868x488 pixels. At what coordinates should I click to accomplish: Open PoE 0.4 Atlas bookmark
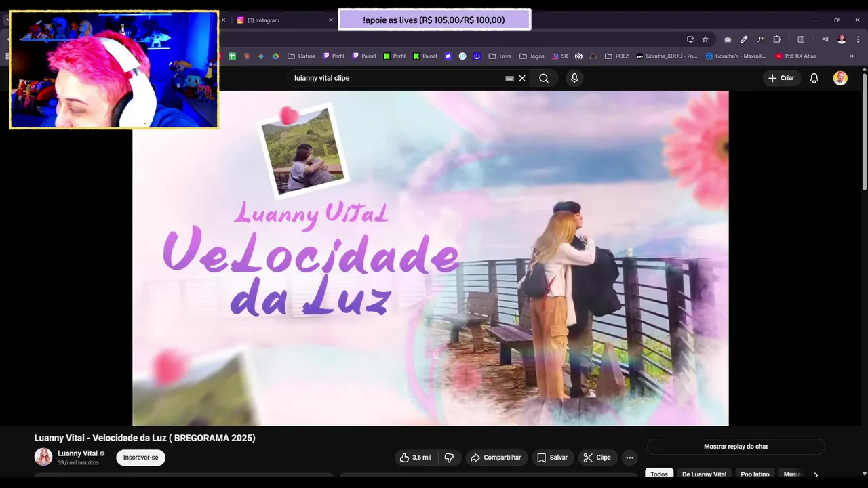795,56
